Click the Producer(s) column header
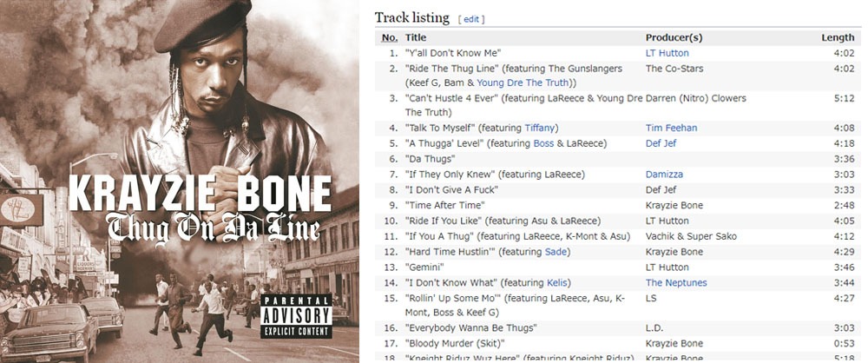The width and height of the screenshot is (868, 363). [x=674, y=37]
